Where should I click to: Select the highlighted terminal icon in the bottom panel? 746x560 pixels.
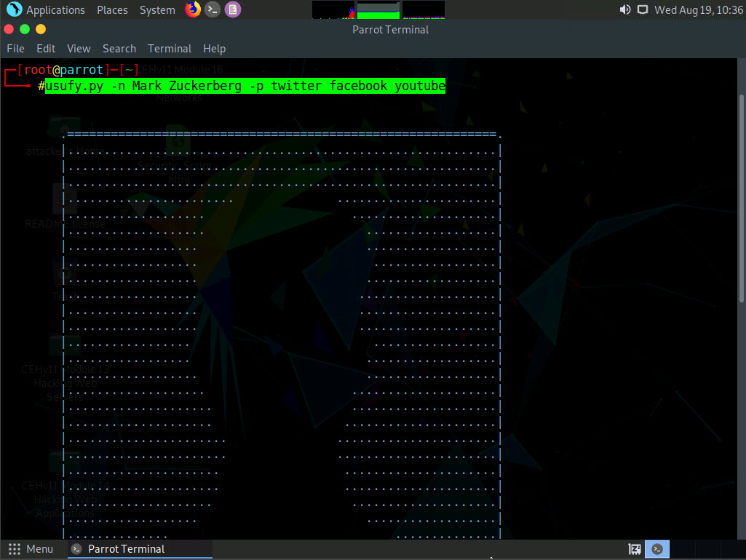pos(657,549)
